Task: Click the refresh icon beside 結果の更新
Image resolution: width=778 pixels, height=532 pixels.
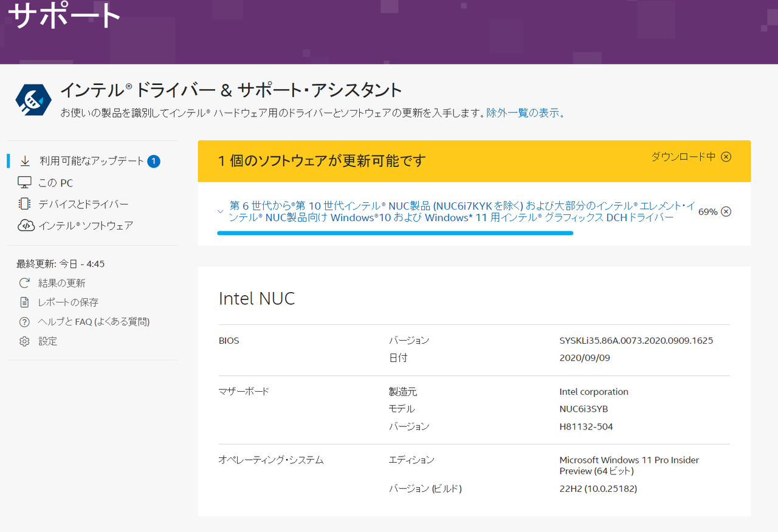Action: [24, 283]
